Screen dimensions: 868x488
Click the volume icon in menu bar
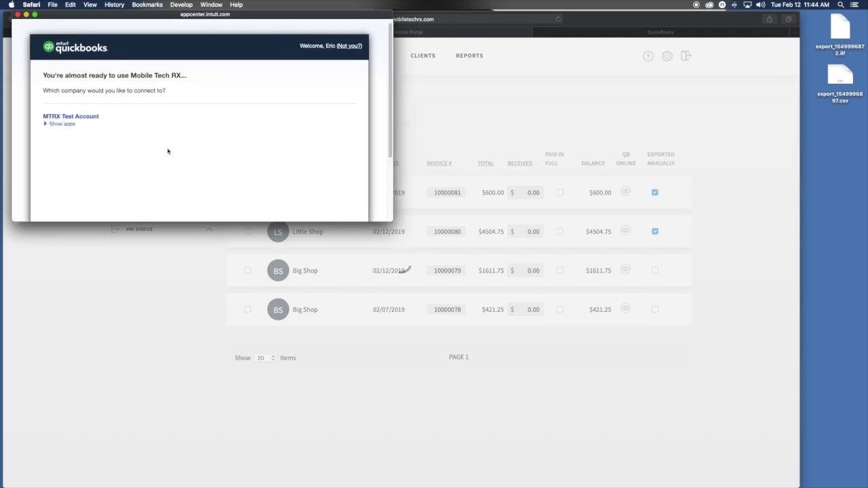pyautogui.click(x=760, y=5)
